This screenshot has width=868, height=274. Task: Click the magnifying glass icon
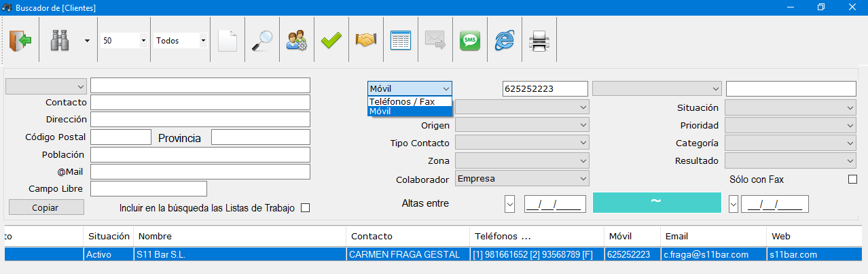click(262, 41)
